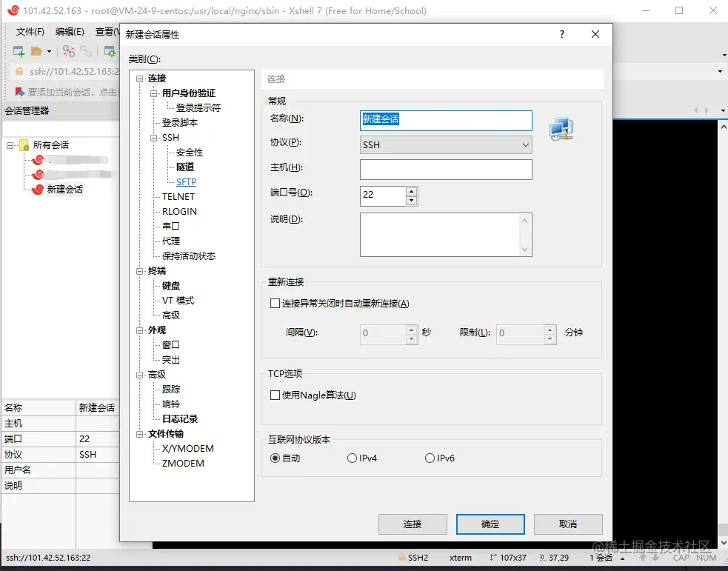The image size is (728, 571).
Task: Collapse the 连接 tree node
Action: click(x=139, y=79)
